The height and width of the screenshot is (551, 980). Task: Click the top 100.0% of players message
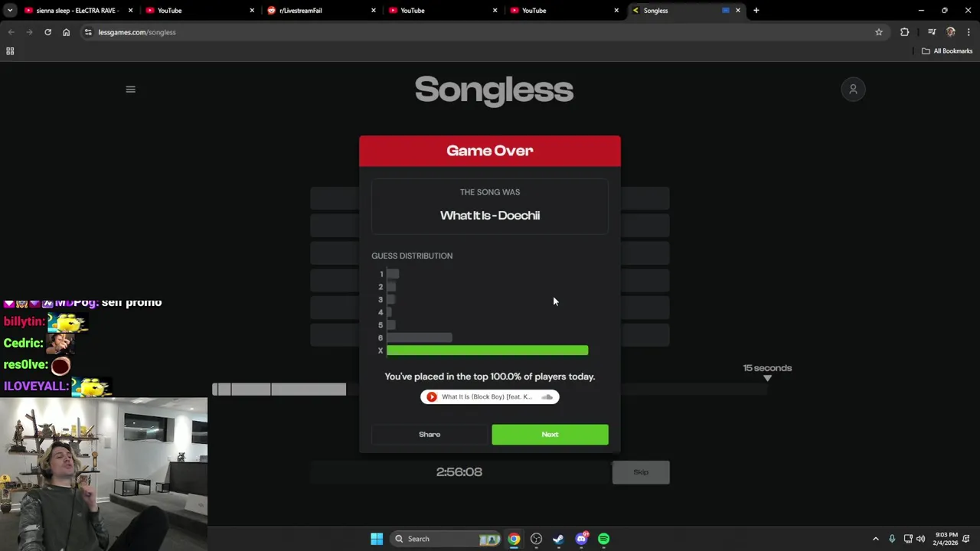click(490, 377)
